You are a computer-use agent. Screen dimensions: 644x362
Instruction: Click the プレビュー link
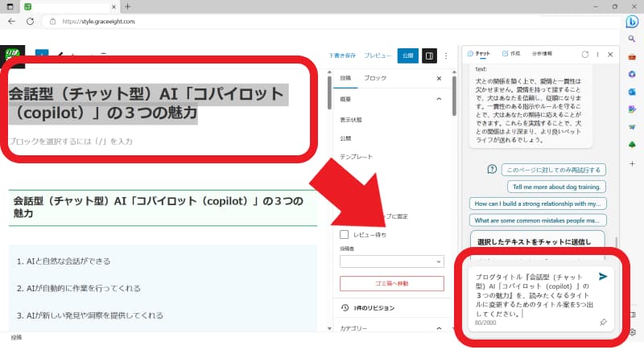click(x=378, y=56)
